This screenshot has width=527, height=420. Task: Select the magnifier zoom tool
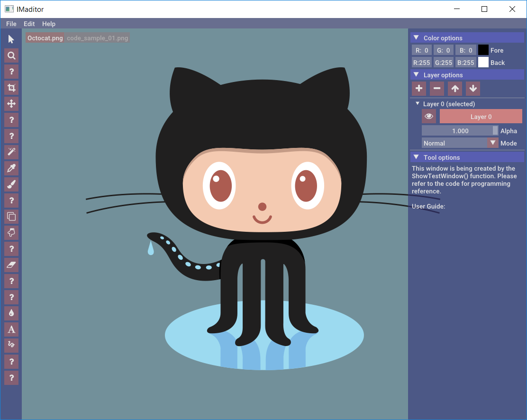11,55
